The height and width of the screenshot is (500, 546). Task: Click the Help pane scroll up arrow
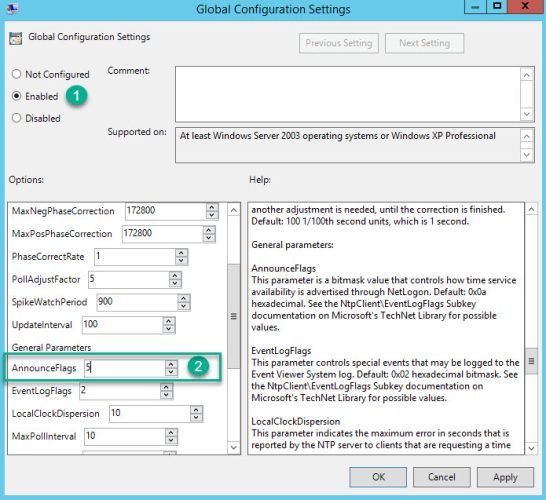point(531,209)
